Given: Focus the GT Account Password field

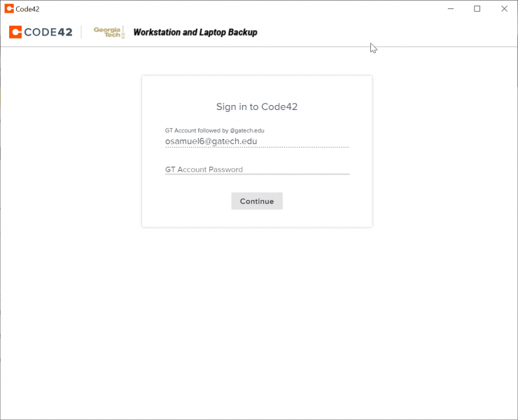Looking at the screenshot, I should coord(257,169).
